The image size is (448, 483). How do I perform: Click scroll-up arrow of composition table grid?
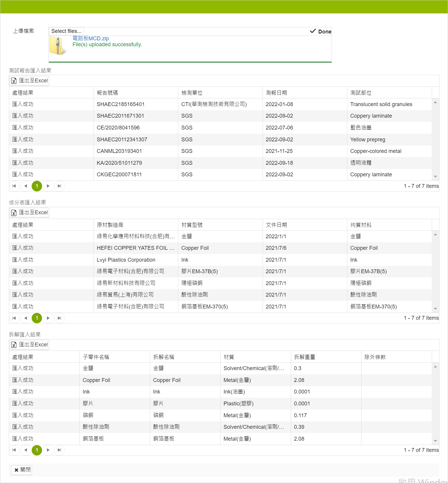435,234
